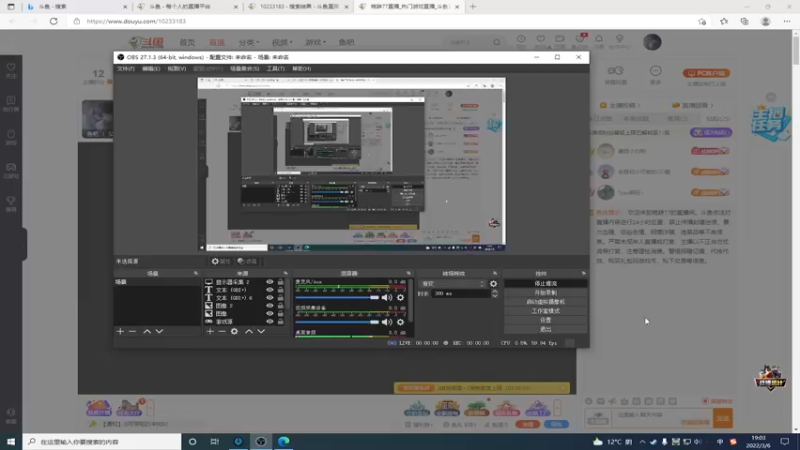The image size is (800, 450).
Task: Mute the second mixer channel speaker icon
Action: 387,322
